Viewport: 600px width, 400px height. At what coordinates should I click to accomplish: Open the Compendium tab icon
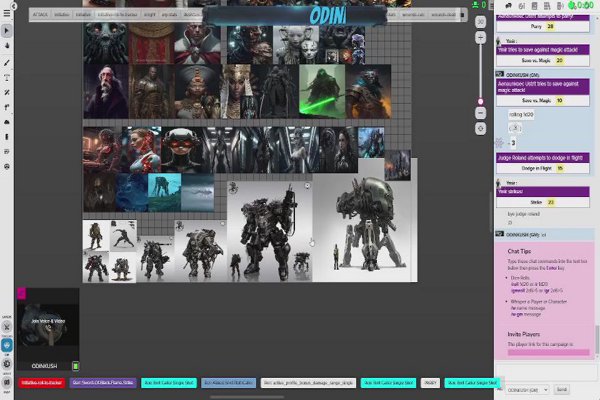[x=547, y=6]
